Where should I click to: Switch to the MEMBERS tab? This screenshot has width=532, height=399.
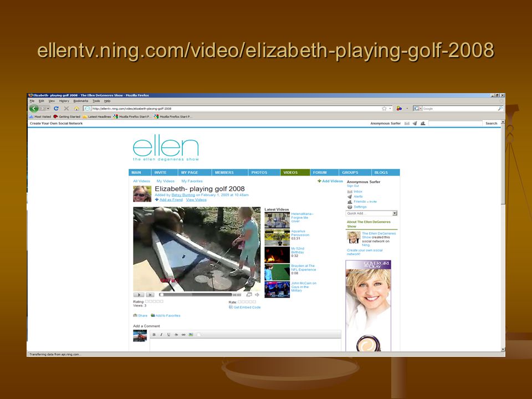point(229,172)
